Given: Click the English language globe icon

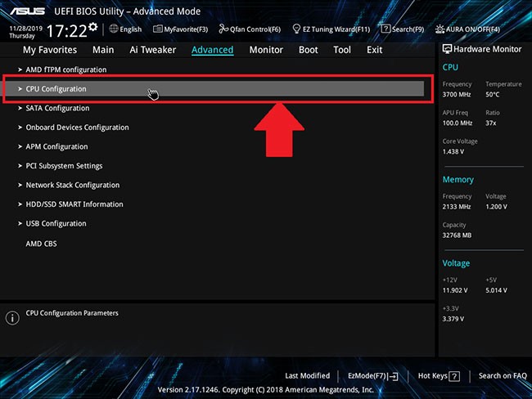Looking at the screenshot, I should [x=113, y=29].
